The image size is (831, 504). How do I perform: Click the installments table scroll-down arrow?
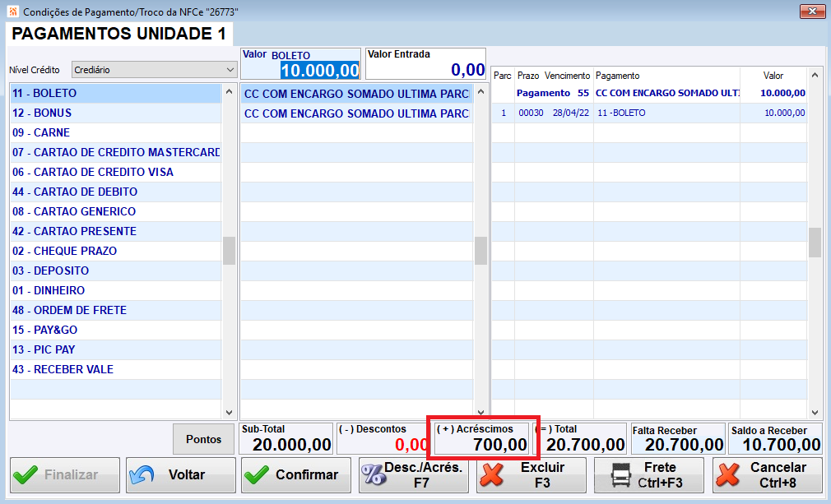pyautogui.click(x=815, y=413)
